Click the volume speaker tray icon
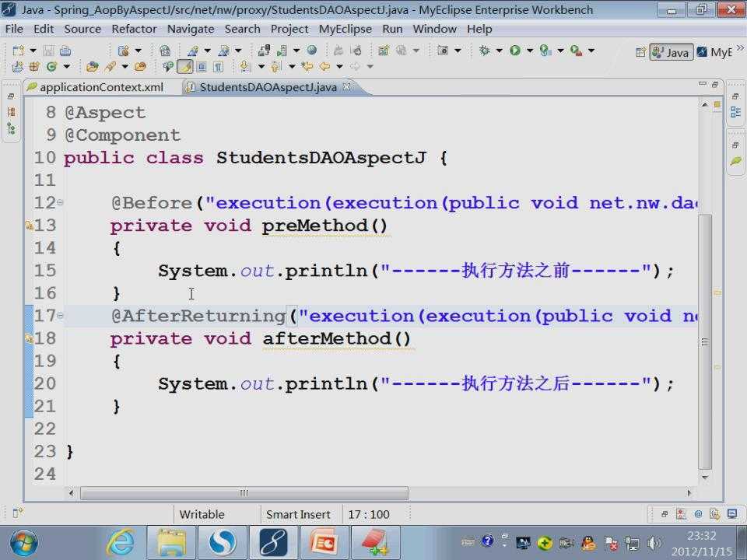 [x=654, y=542]
